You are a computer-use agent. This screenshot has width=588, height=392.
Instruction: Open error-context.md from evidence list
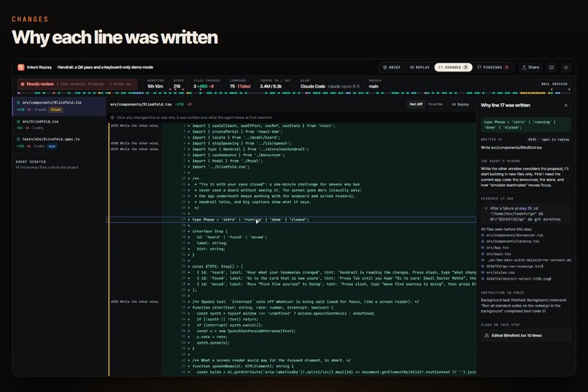click(x=529, y=260)
